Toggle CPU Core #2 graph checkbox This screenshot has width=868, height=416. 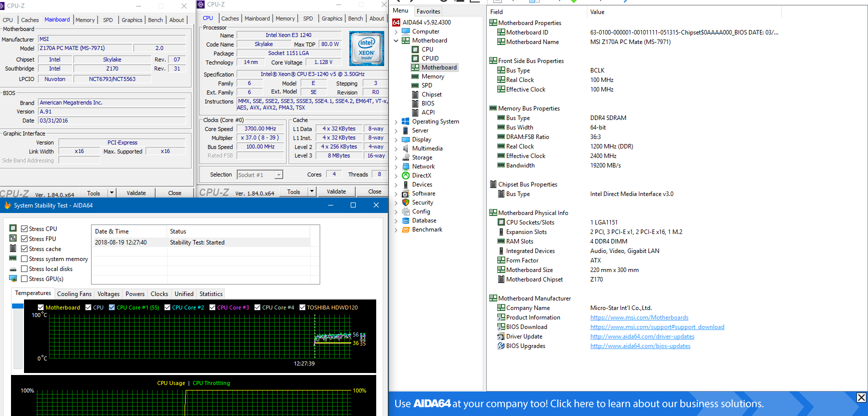pos(167,307)
